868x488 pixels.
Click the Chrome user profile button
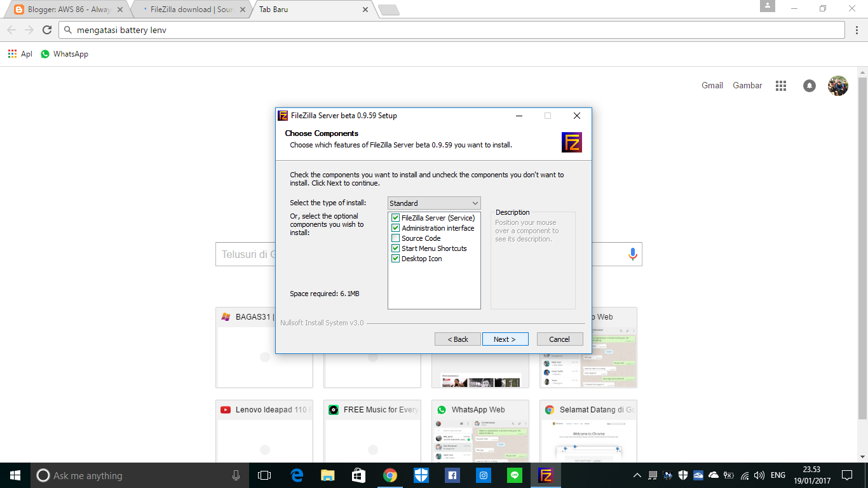pos(768,6)
